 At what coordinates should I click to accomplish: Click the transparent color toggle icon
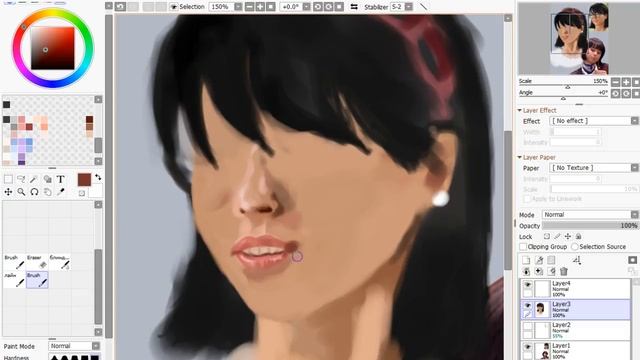click(x=82, y=193)
